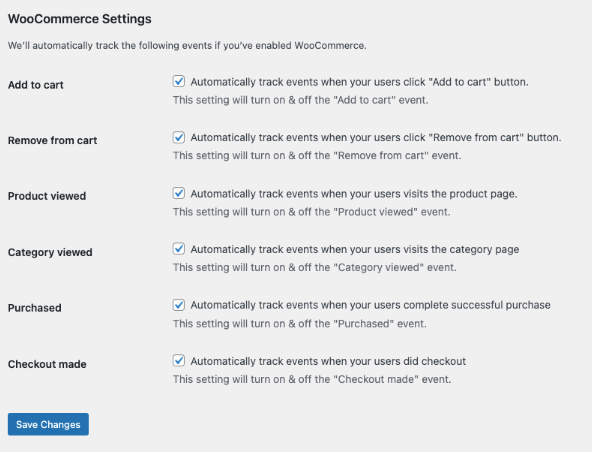Click the "Checkout made" row label
This screenshot has width=592, height=453.
coord(47,364)
